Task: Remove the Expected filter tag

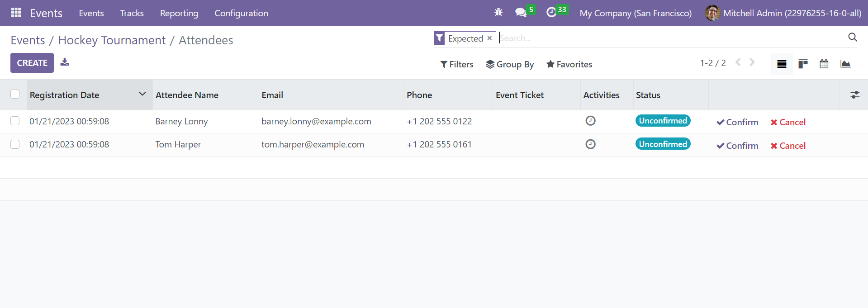Action: [x=489, y=38]
